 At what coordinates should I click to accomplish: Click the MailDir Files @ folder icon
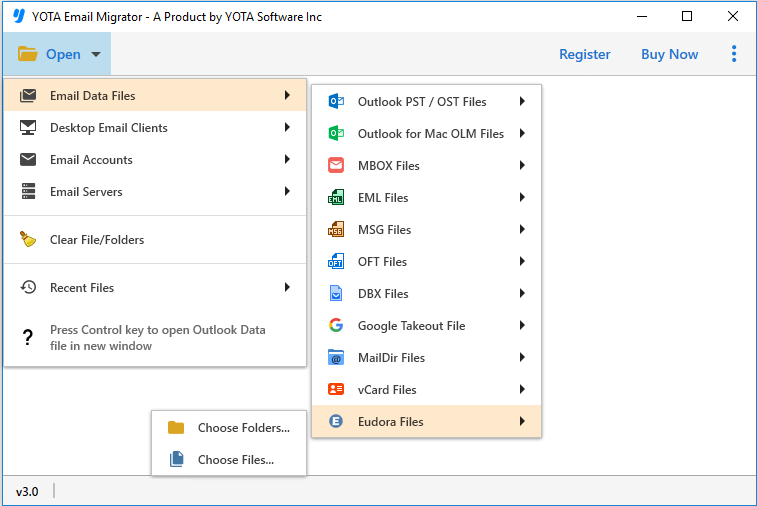[x=336, y=357]
